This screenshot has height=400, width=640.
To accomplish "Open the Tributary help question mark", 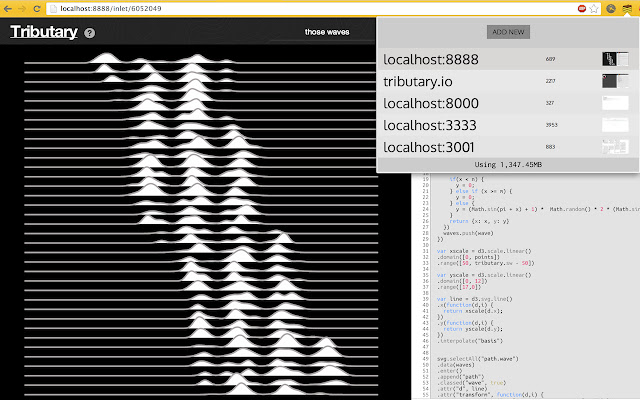I will point(89,33).
